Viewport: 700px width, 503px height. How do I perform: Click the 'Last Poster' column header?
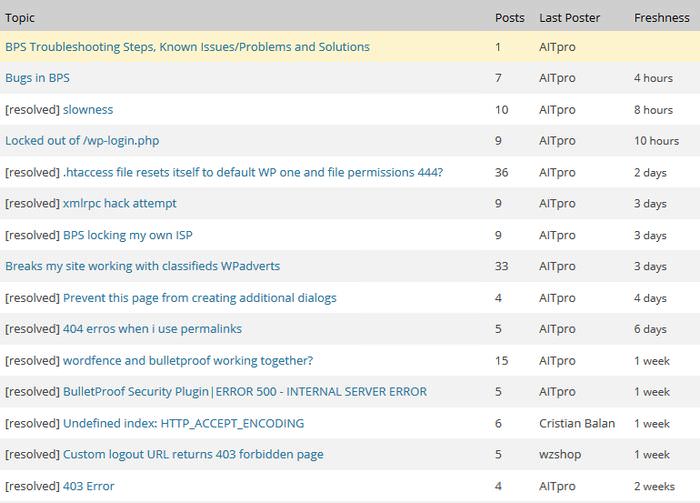click(x=570, y=18)
